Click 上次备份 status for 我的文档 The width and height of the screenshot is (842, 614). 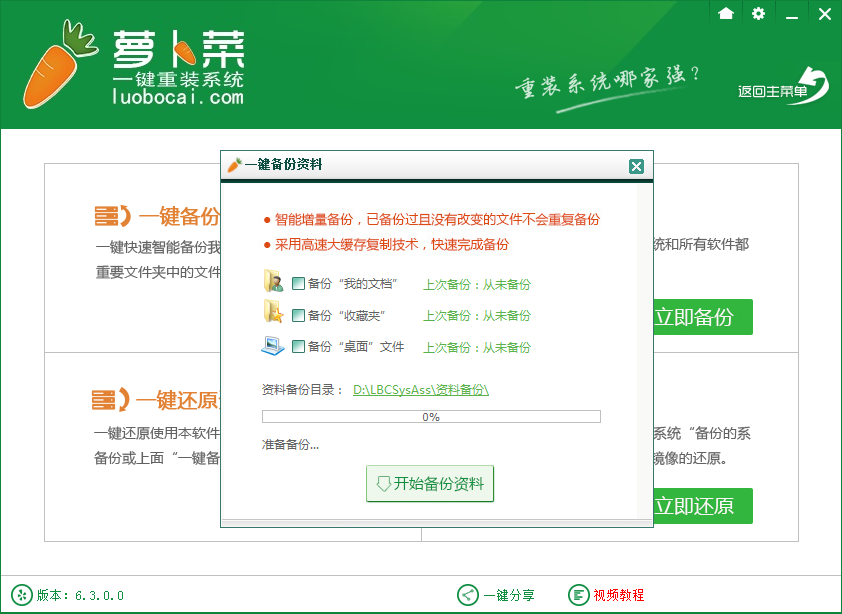[x=477, y=284]
